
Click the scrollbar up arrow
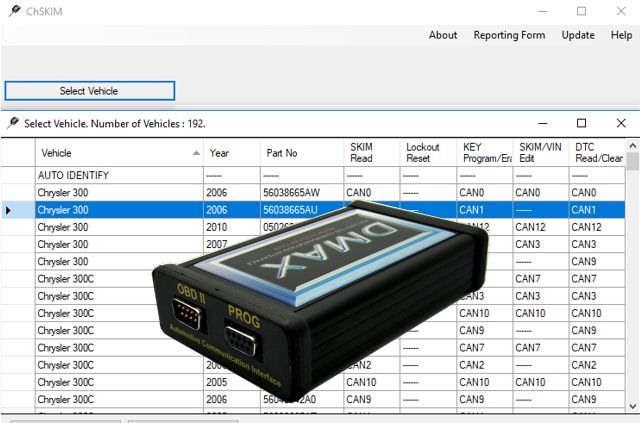[x=633, y=146]
